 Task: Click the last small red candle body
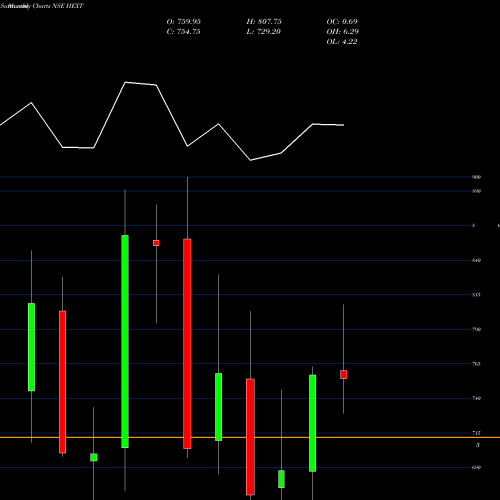[x=344, y=374]
